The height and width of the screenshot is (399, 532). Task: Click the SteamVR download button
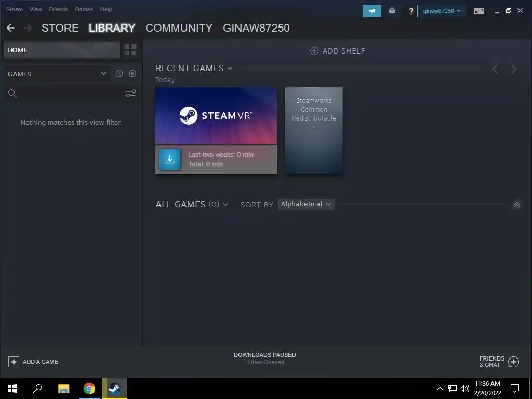click(170, 159)
